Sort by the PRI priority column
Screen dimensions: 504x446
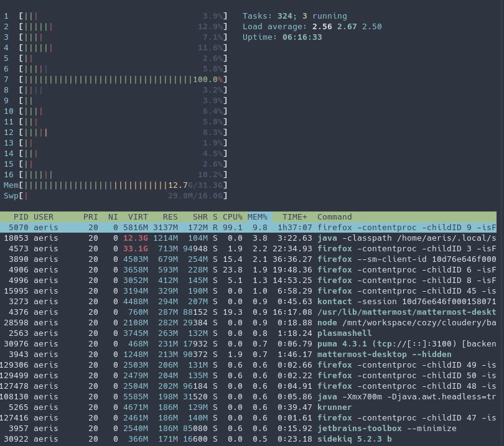click(x=90, y=217)
